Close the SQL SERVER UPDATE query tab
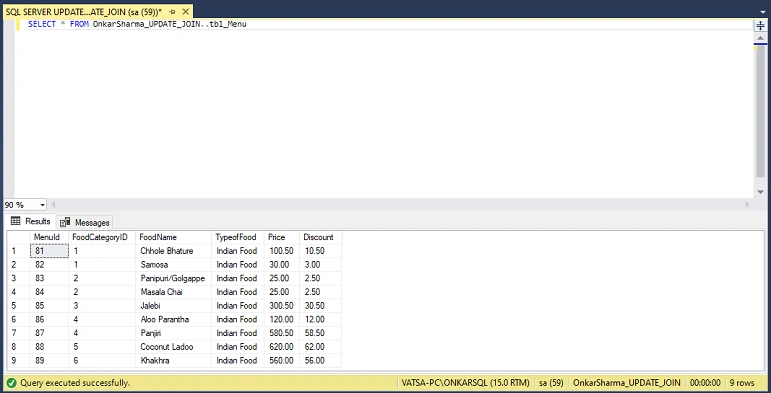 (x=185, y=12)
